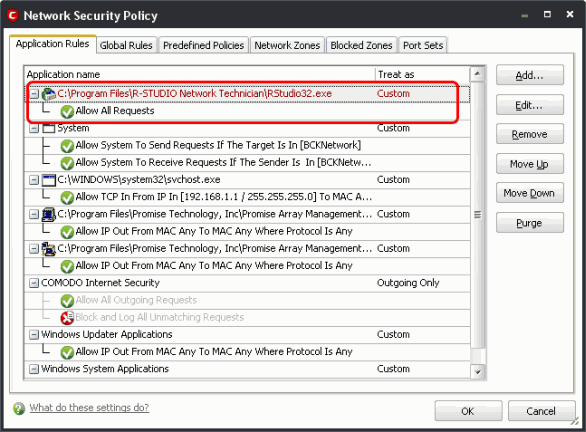Select 'Block and Log All Unmatching Requests' text
The image size is (586, 432).
160,317
